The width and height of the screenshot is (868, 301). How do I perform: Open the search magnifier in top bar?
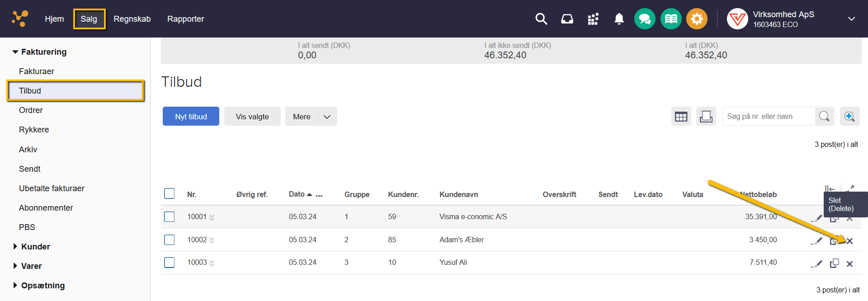coord(541,19)
